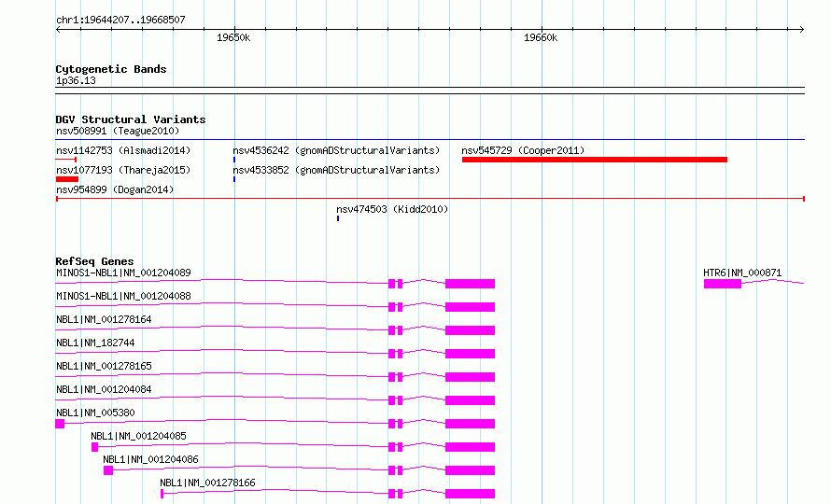
Task: Select variant nsv954899 (Dogan2014) label
Action: (x=115, y=189)
